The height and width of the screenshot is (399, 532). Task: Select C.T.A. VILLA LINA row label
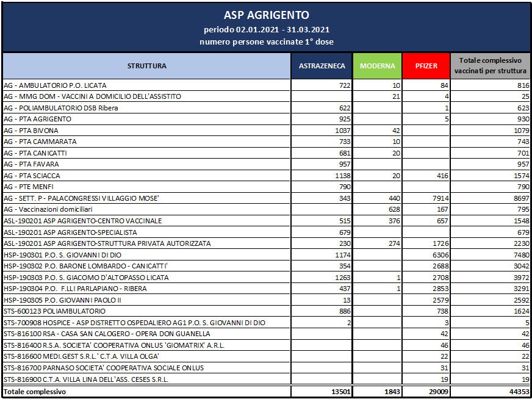point(86,379)
